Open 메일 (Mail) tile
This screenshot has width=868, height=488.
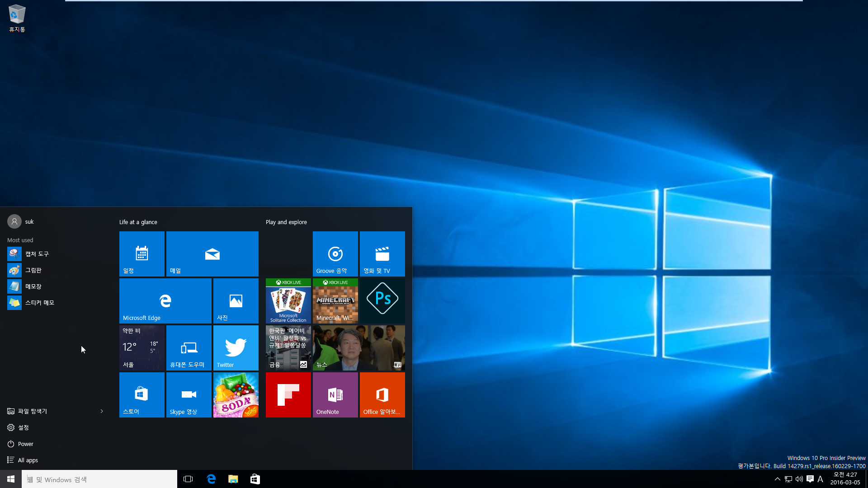point(212,253)
